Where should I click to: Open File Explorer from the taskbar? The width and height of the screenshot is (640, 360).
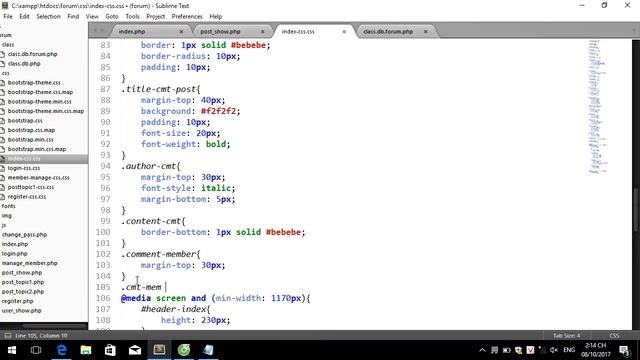click(x=86, y=350)
